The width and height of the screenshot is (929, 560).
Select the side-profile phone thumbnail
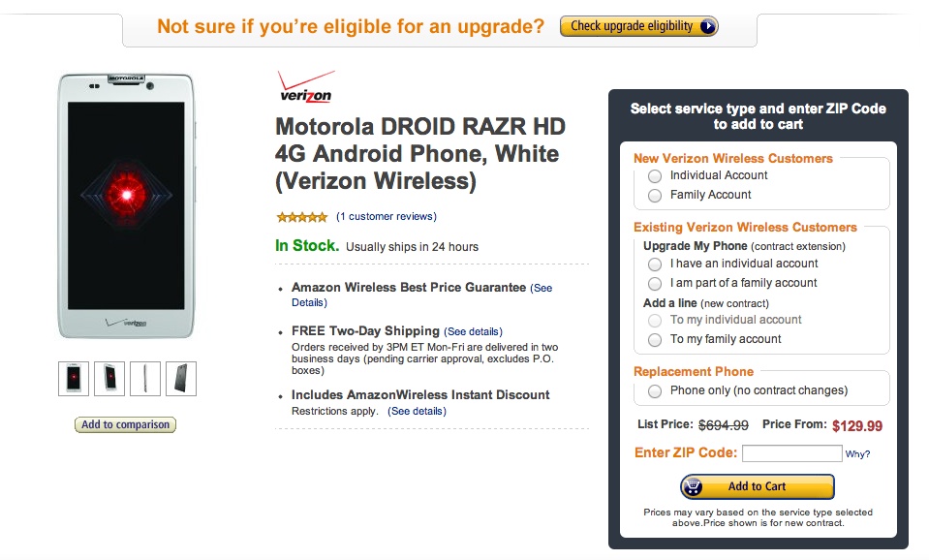(145, 378)
